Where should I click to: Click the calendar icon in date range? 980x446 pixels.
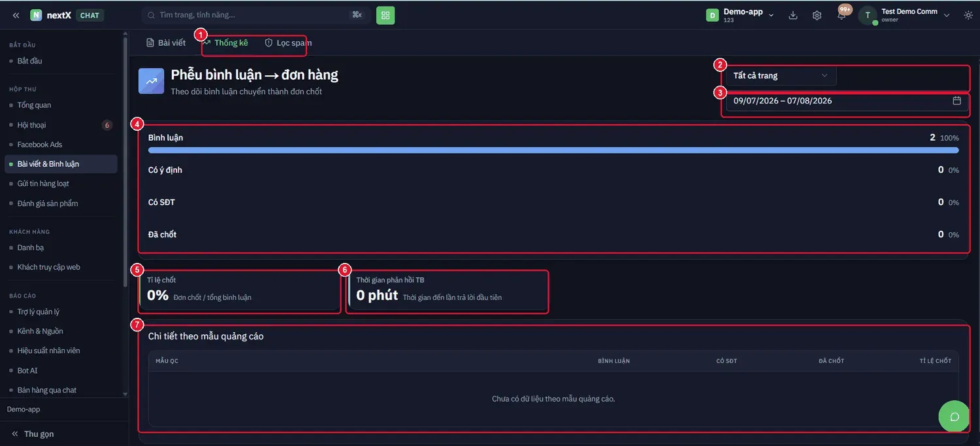tap(956, 101)
